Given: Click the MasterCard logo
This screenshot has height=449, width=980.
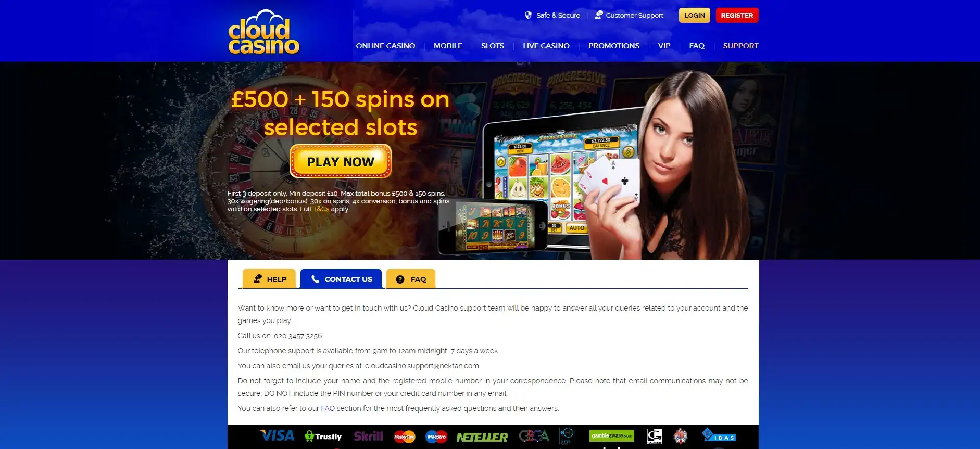Looking at the screenshot, I should (x=405, y=437).
